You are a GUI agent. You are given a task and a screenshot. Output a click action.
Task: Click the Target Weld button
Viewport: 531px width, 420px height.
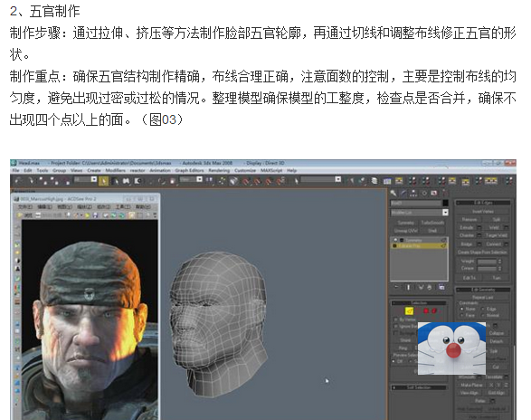tap(496, 235)
